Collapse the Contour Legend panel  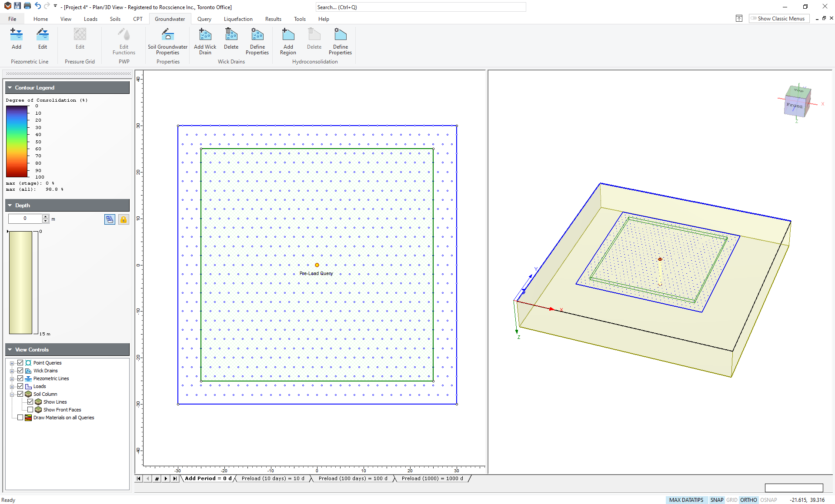[x=9, y=87]
